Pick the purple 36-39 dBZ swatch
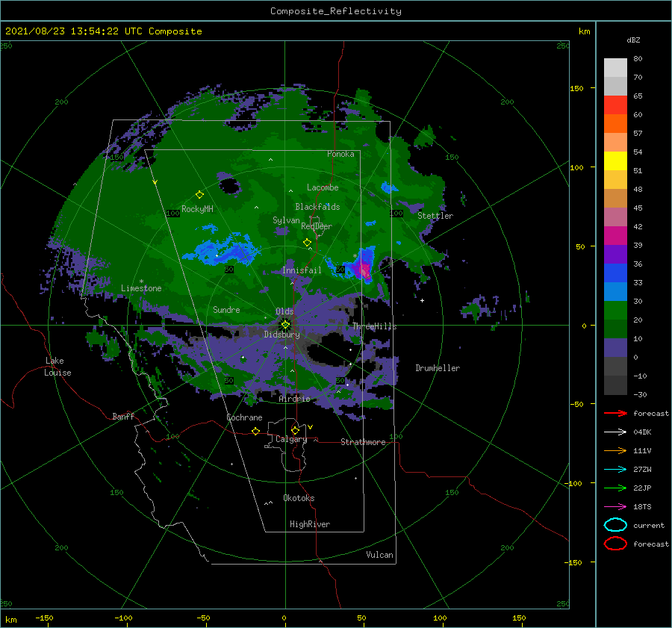Viewport: 672px width, 628px height. coord(615,254)
